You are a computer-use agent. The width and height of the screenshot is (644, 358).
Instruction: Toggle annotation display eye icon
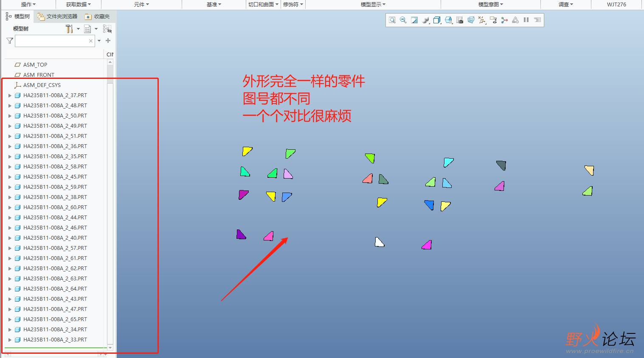point(493,20)
